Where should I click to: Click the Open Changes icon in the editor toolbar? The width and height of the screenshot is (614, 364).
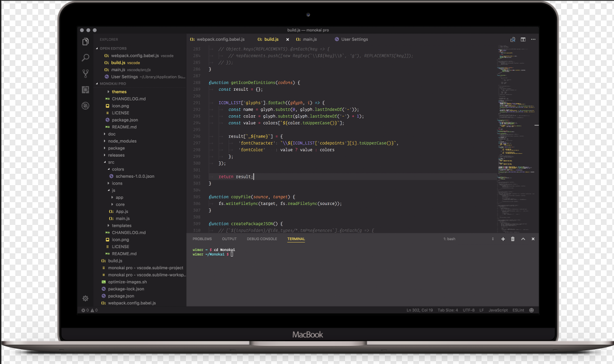513,40
